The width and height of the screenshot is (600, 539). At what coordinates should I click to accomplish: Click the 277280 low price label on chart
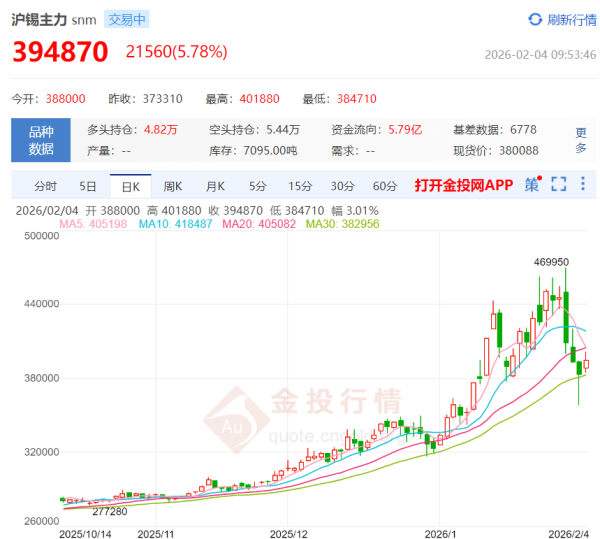tap(110, 511)
